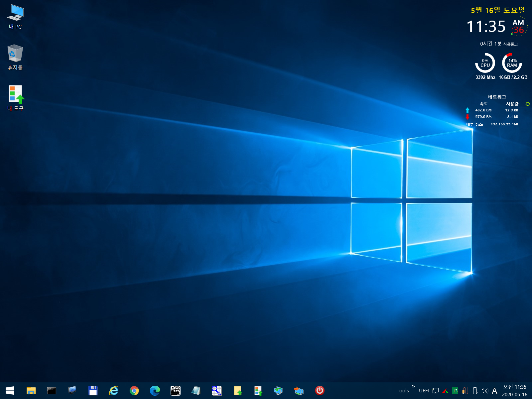Viewport: 532px width, 399px height.
Task: Click the 네트워크 widget heading
Action: [x=497, y=97]
